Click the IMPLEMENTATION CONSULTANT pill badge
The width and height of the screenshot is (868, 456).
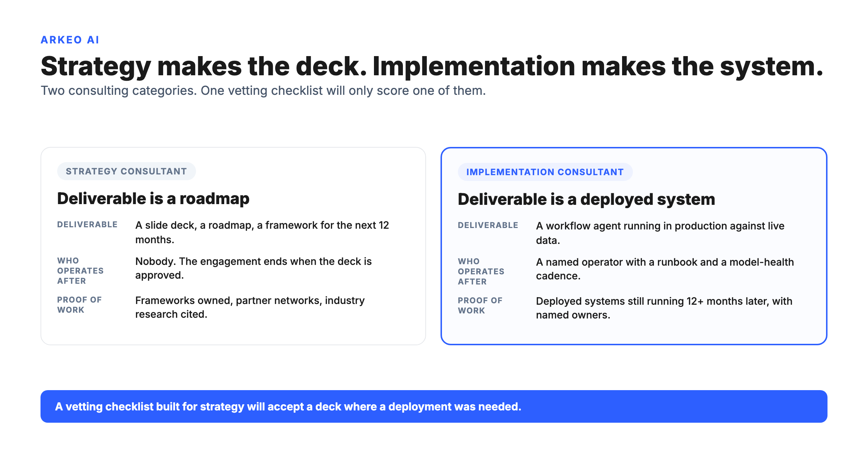pyautogui.click(x=545, y=172)
